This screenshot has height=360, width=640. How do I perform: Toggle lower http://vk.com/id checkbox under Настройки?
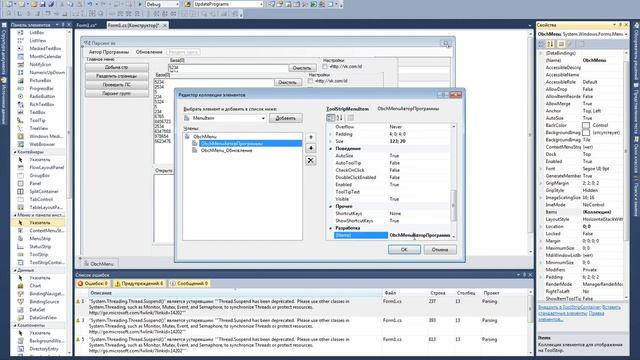click(311, 81)
